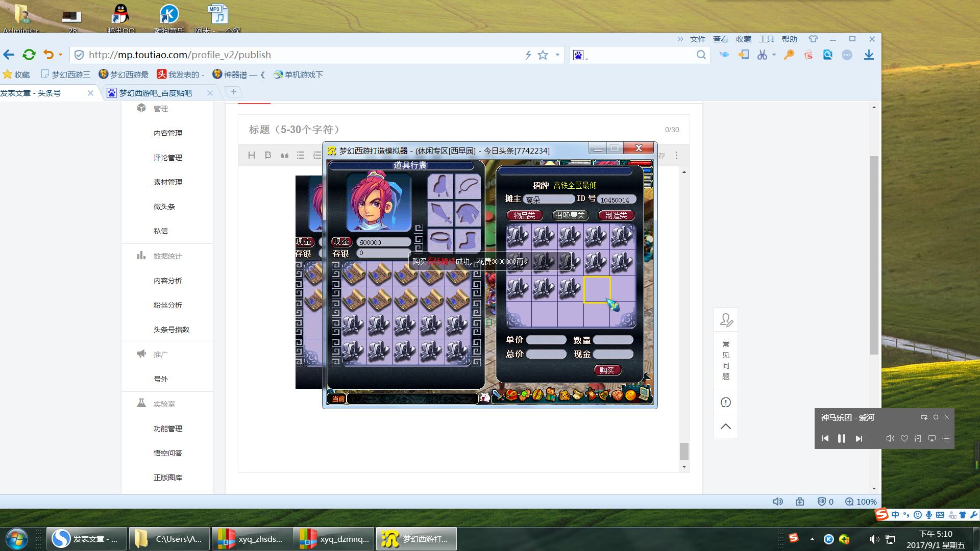Open undo closed-tab dropdown arrow
The image size is (980, 551).
click(x=60, y=55)
